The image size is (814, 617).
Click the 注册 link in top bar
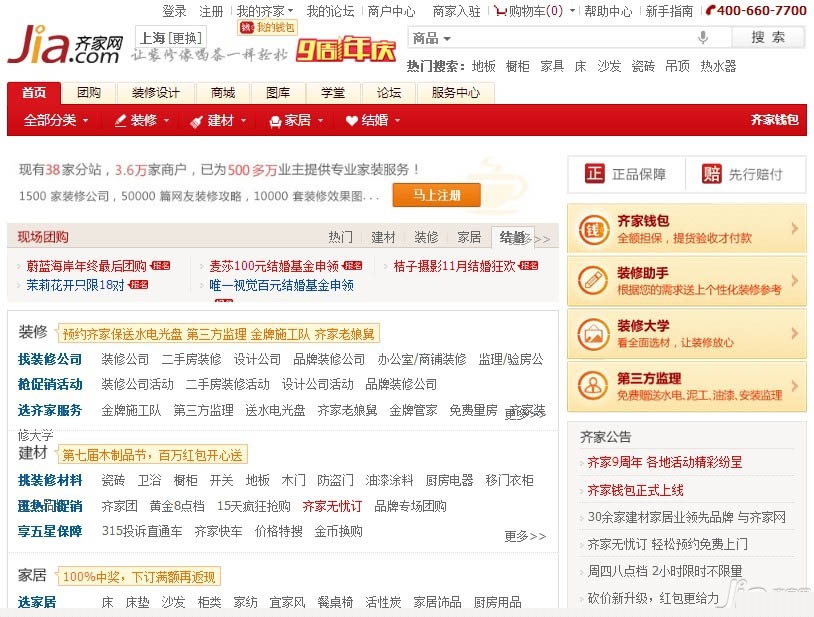coord(211,11)
